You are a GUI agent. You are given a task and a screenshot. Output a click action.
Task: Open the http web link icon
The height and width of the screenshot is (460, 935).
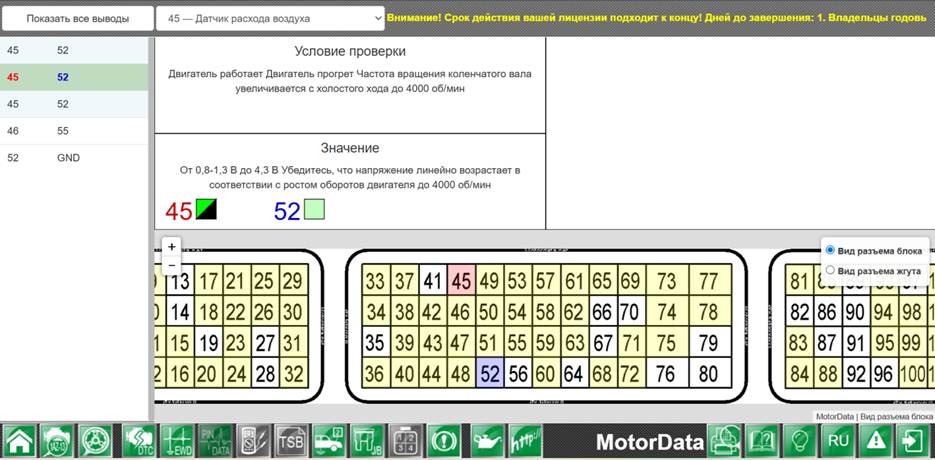(x=525, y=442)
